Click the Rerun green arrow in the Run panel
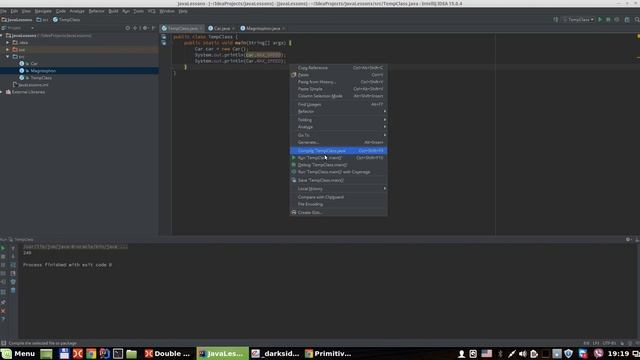Viewport: 640px width, 360px height. click(x=3, y=248)
